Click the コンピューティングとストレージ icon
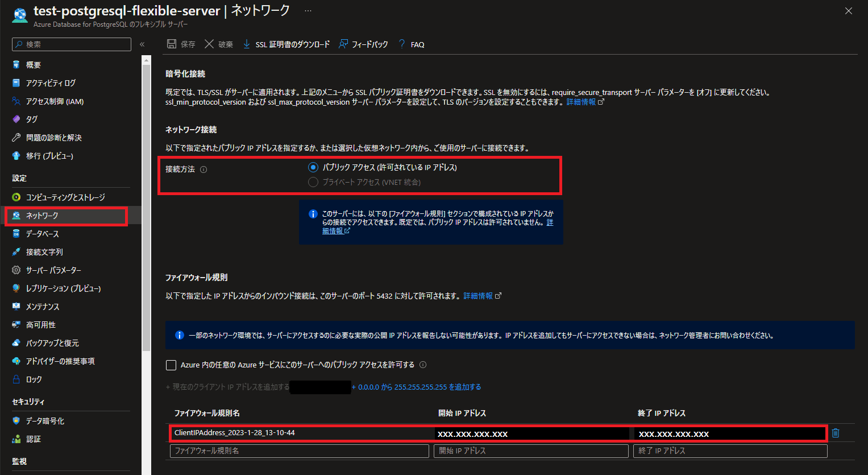This screenshot has width=868, height=475. point(16,197)
